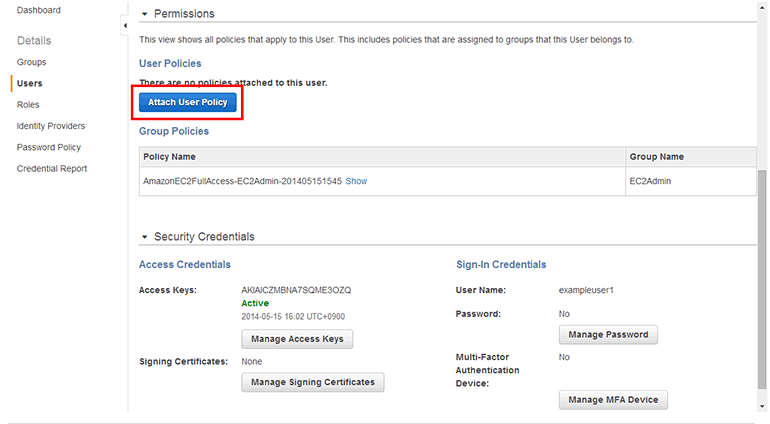View the Credential Report
This screenshot has height=424, width=770.
[x=51, y=168]
